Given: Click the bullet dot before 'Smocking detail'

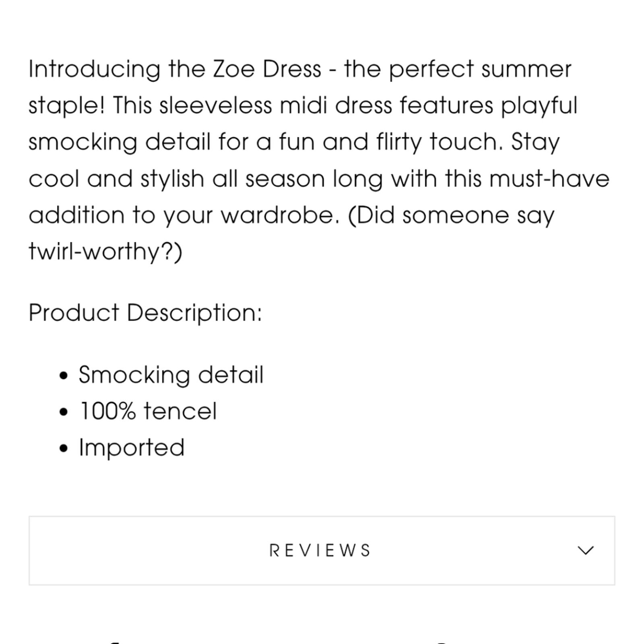Looking at the screenshot, I should [x=64, y=376].
